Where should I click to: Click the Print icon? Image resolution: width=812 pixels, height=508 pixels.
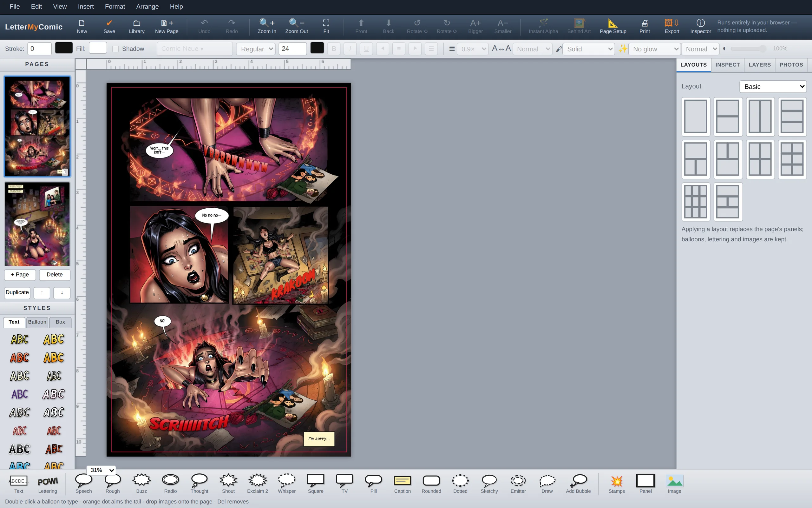pyautogui.click(x=644, y=23)
